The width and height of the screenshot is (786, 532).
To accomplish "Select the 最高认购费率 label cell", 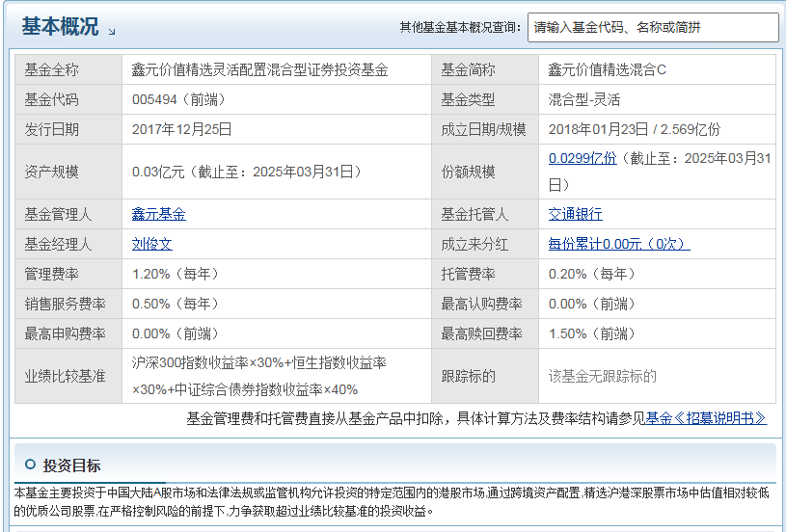I will [x=485, y=305].
